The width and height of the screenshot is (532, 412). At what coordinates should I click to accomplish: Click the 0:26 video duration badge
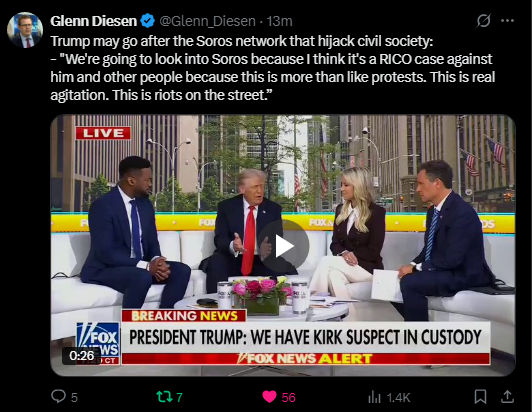[81, 355]
